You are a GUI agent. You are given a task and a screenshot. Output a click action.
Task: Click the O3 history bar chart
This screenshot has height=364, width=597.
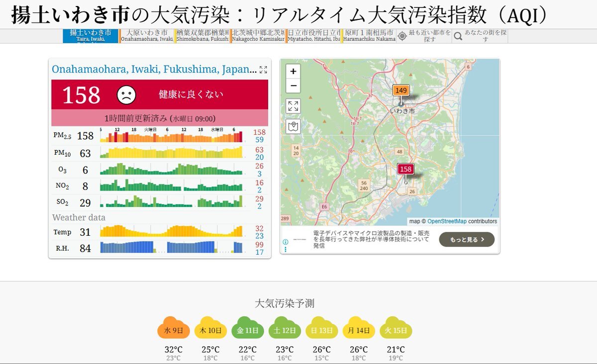click(x=172, y=169)
